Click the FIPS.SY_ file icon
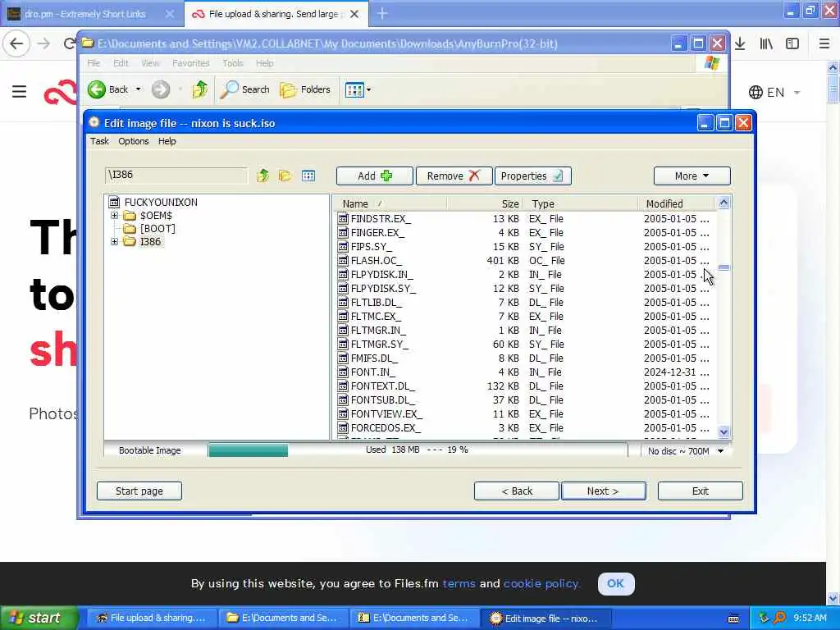The image size is (840, 630). click(343, 246)
